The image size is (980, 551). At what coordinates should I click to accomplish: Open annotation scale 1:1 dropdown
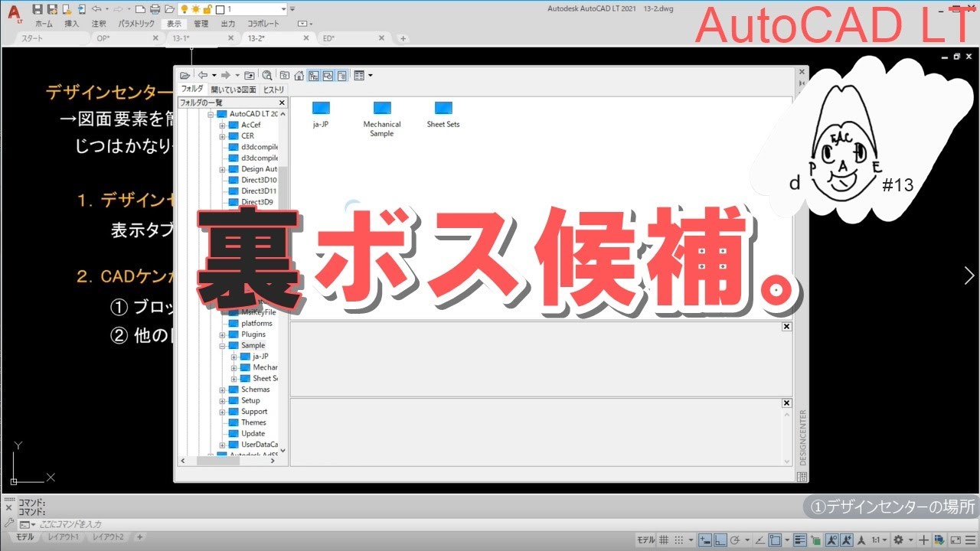tap(880, 540)
